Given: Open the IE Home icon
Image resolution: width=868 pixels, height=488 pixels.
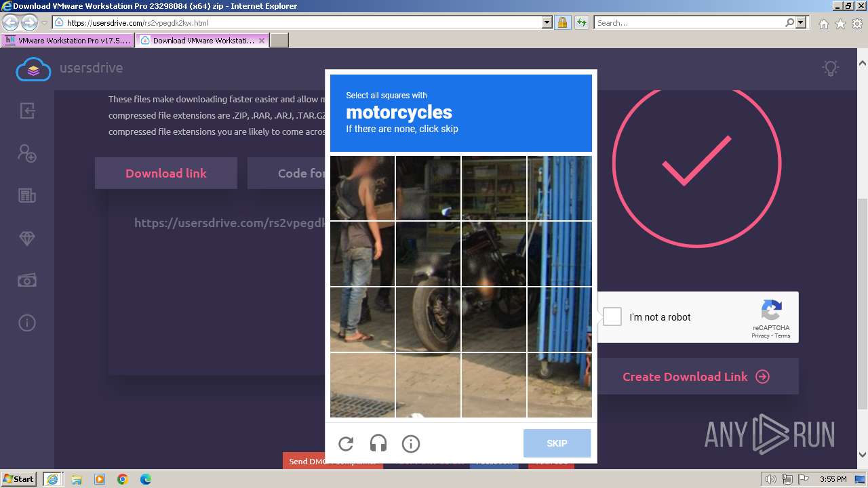Looking at the screenshot, I should click(823, 24).
